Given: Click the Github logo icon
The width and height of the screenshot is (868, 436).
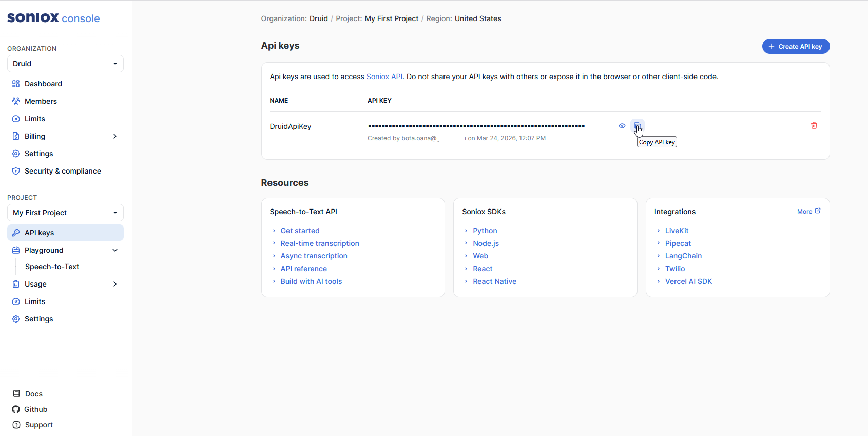Looking at the screenshot, I should tap(16, 409).
